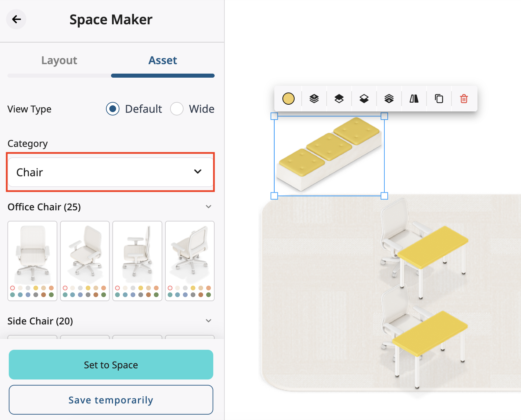This screenshot has width=521, height=420.
Task: Select the Default view type radio button
Action: tap(112, 109)
